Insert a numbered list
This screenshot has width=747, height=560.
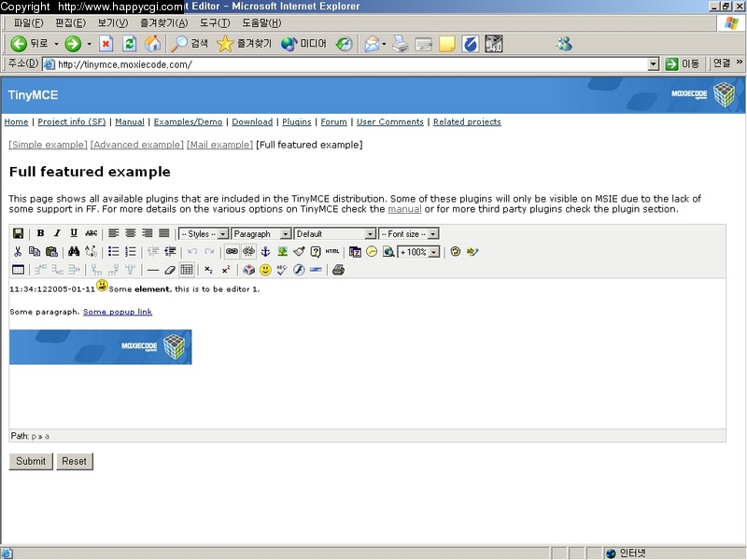(130, 251)
